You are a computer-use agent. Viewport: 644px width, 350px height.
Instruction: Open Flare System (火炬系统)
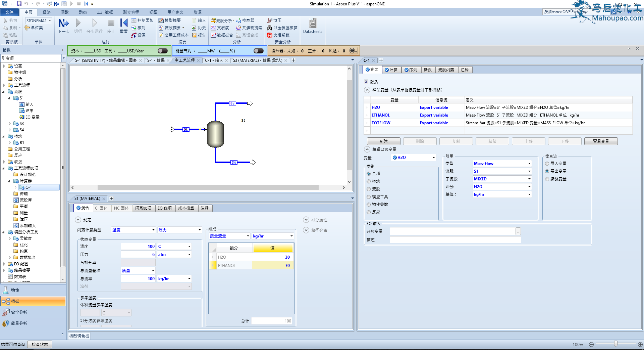[x=278, y=35]
